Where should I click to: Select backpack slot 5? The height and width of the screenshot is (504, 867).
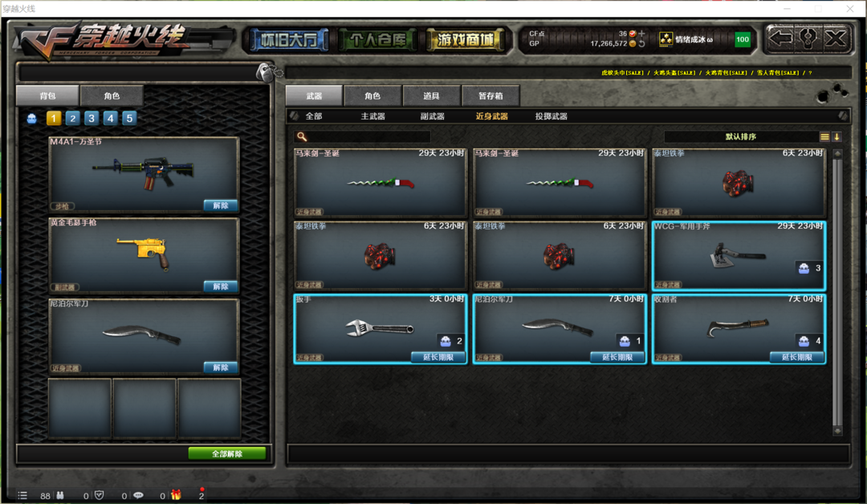point(128,118)
